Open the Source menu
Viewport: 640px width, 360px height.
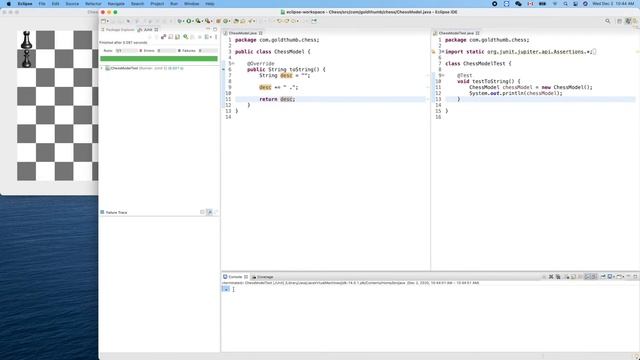pyautogui.click(x=72, y=4)
